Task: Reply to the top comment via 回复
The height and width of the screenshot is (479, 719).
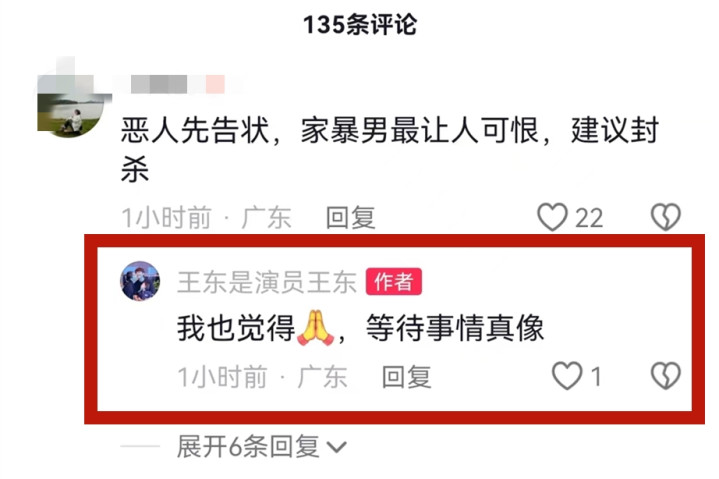Action: pos(351,217)
